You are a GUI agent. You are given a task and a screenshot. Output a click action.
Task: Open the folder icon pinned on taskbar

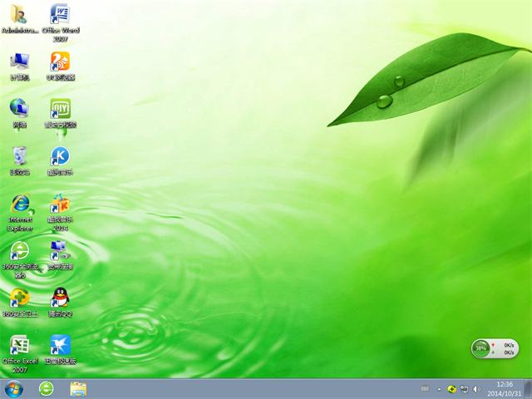pyautogui.click(x=78, y=389)
